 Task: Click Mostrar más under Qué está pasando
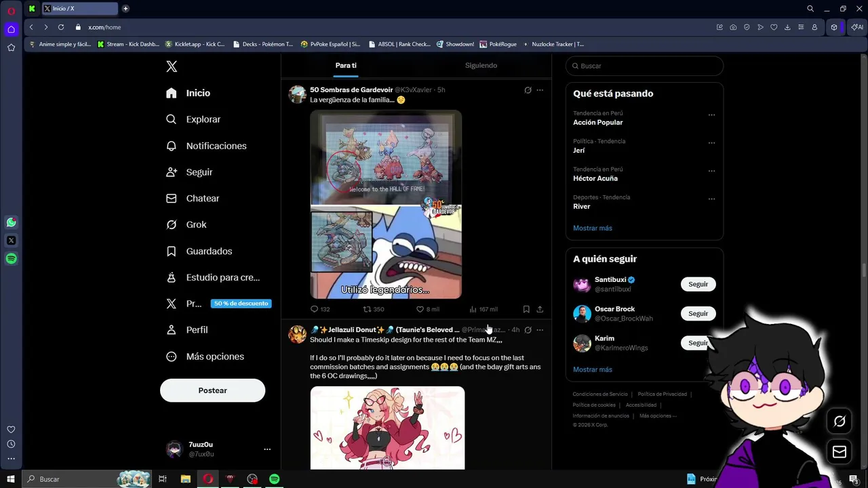593,228
